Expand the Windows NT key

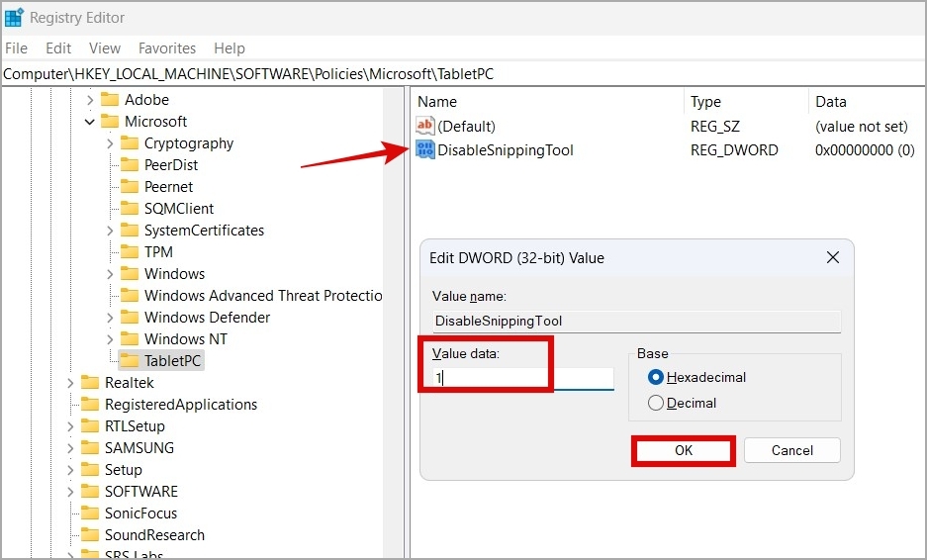110,339
